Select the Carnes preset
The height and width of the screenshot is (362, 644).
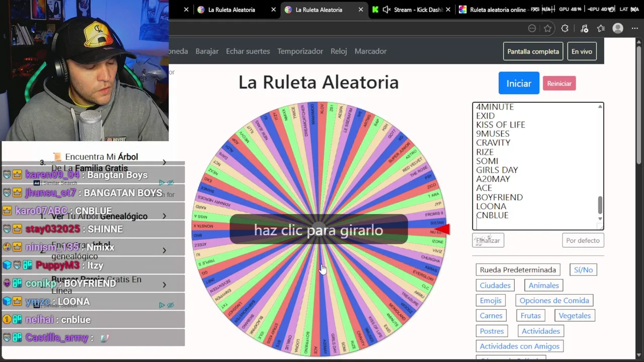(491, 316)
